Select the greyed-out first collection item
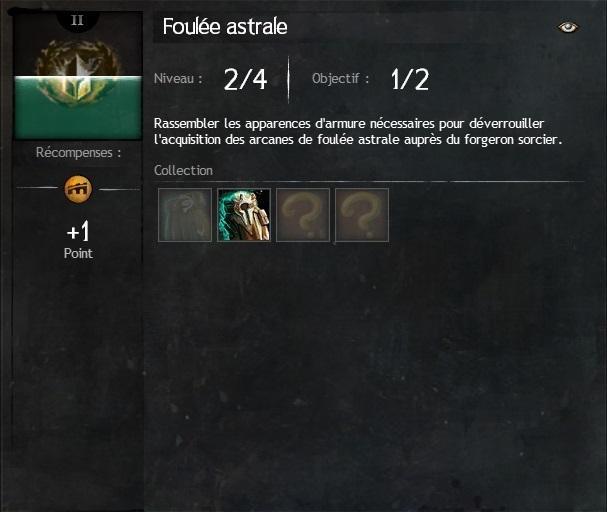607x512 pixels. point(185,215)
